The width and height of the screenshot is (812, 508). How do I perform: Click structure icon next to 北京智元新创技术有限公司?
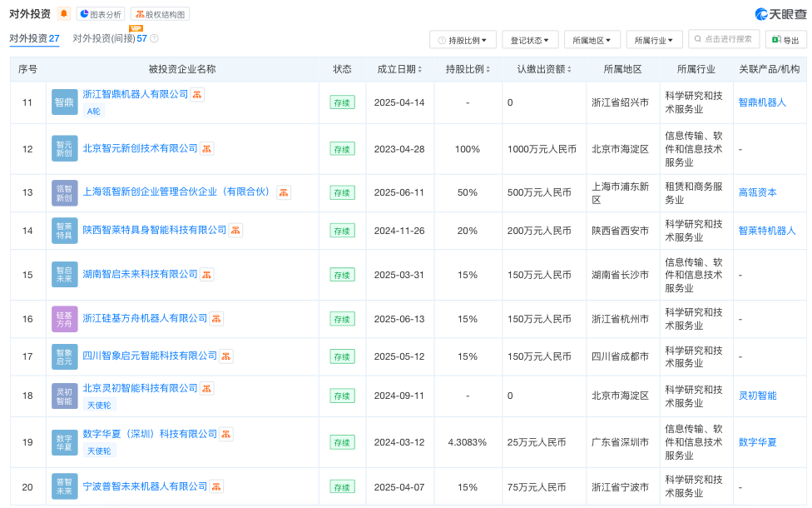pyautogui.click(x=206, y=148)
